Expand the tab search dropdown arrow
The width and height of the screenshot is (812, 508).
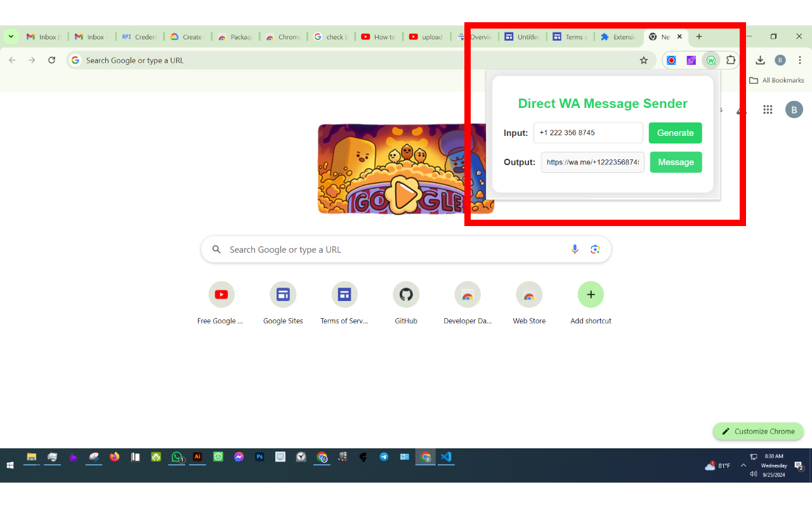[x=11, y=37]
